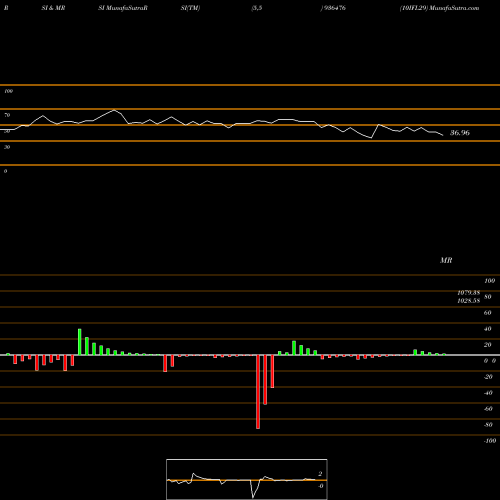Viewport: 500px width, 500px height.
Task: Click the deepest red bar in MR histogram
Action: [258, 392]
